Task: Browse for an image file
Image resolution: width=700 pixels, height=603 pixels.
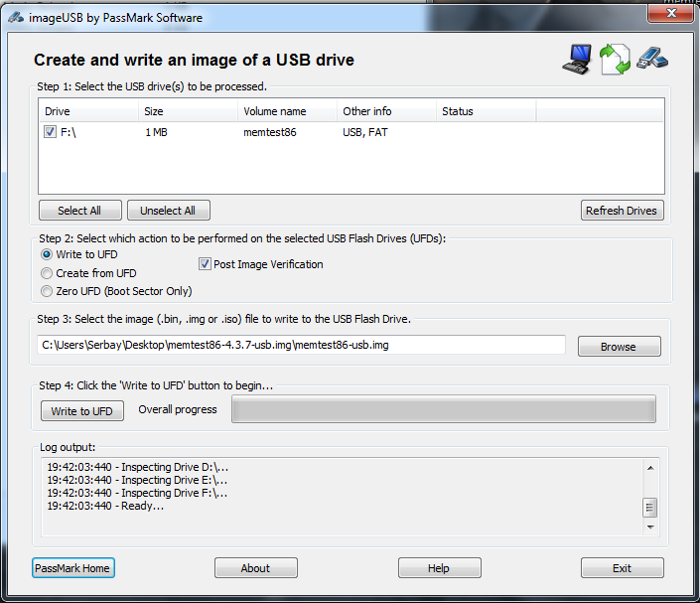Action: point(620,346)
